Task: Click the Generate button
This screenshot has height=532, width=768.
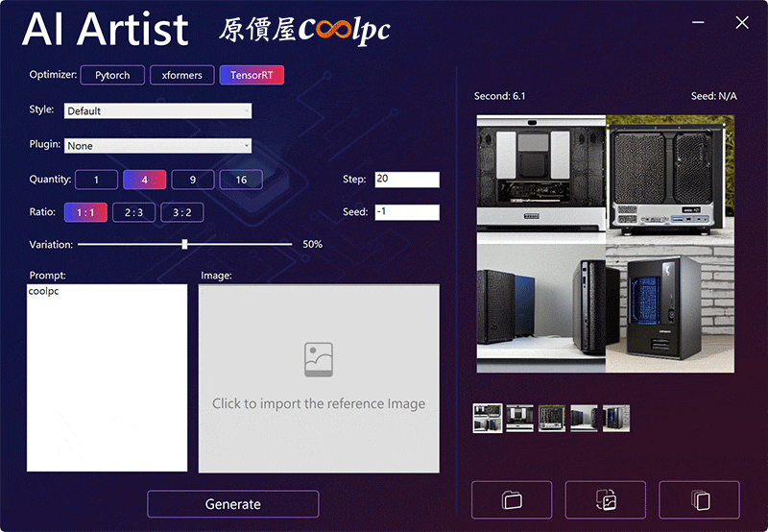Action: pos(233,504)
